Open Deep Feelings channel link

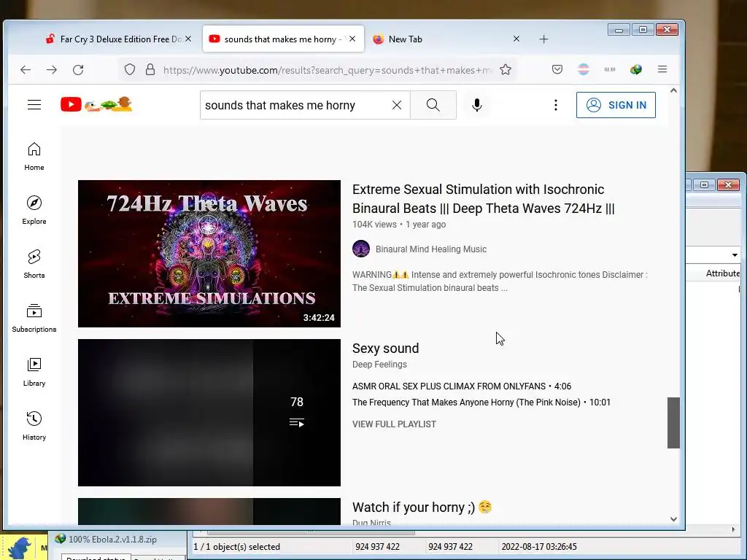click(x=379, y=365)
